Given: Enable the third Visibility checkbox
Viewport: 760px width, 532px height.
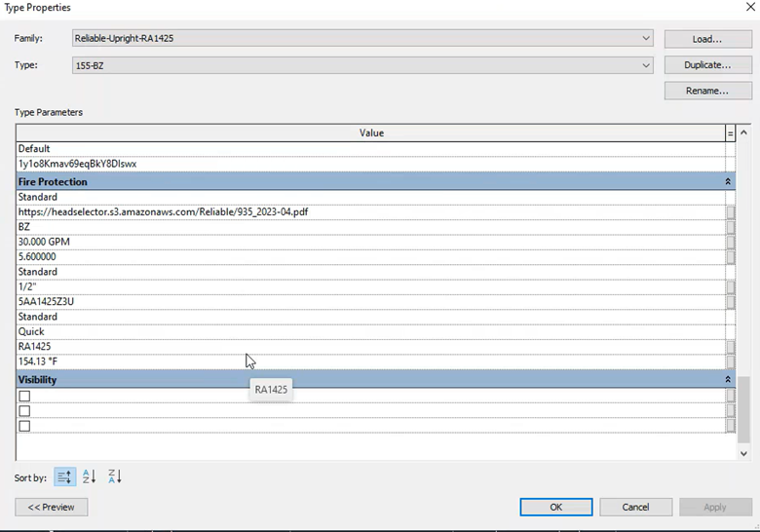Looking at the screenshot, I should click(x=24, y=426).
